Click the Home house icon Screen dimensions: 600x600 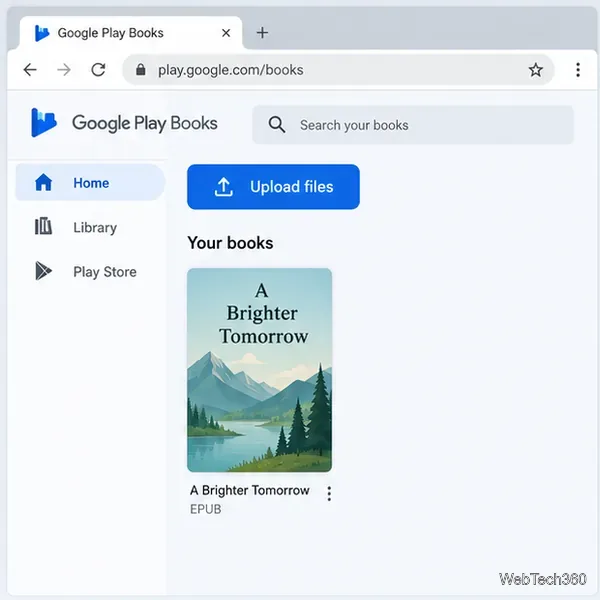[43, 182]
